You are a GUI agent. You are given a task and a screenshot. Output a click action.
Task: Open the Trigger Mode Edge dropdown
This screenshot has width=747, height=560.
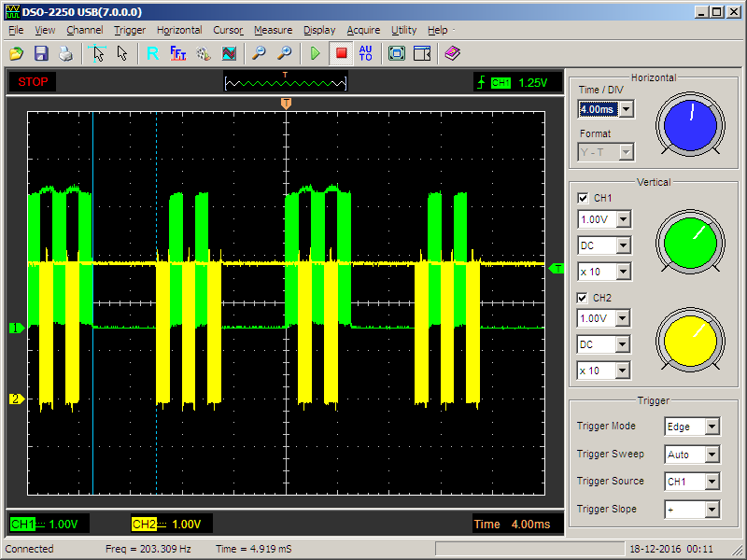[x=712, y=427]
